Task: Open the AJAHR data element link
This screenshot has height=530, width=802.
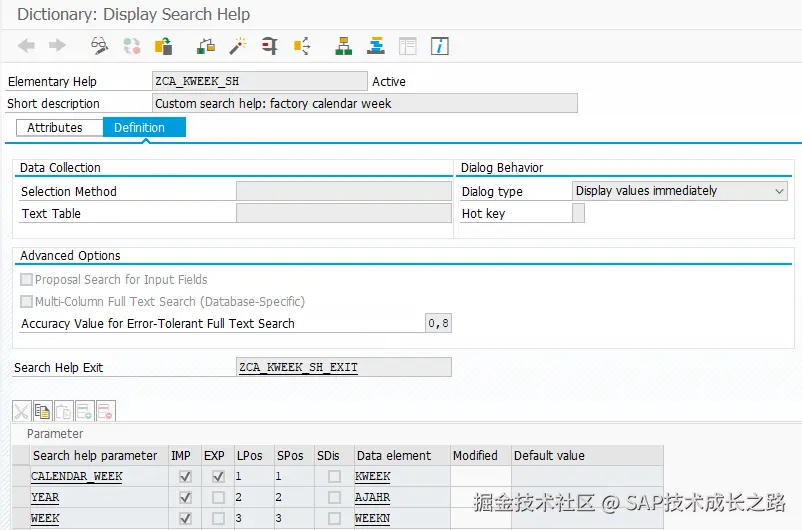Action: pos(372,497)
